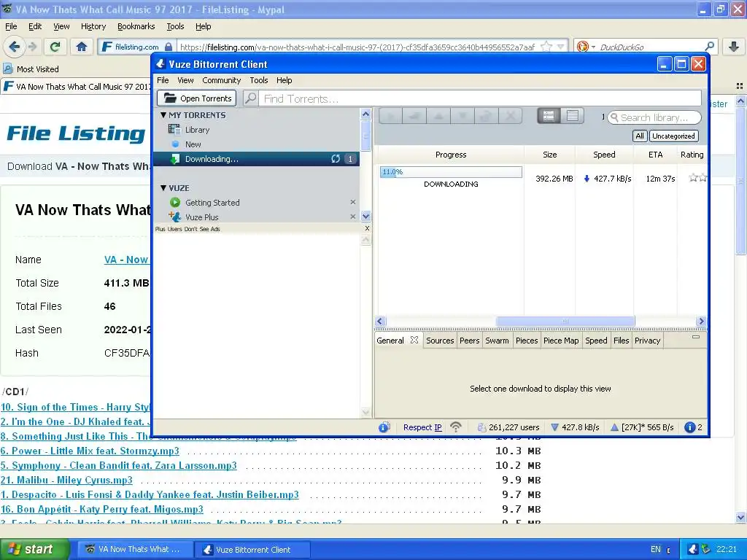Select the Uncategorized category filter button
Viewport: 747px width, 560px height.
click(x=673, y=136)
